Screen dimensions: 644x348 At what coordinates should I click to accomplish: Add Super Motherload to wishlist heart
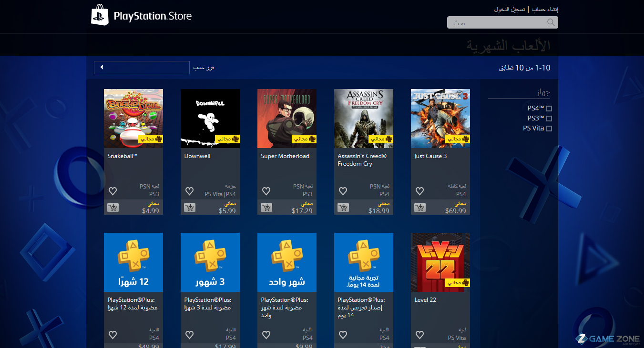pyautogui.click(x=266, y=191)
